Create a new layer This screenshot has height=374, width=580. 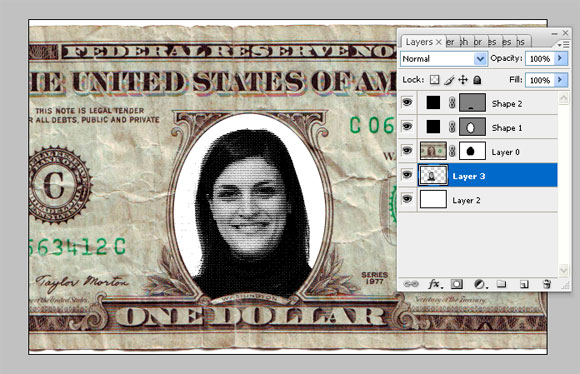tap(524, 284)
